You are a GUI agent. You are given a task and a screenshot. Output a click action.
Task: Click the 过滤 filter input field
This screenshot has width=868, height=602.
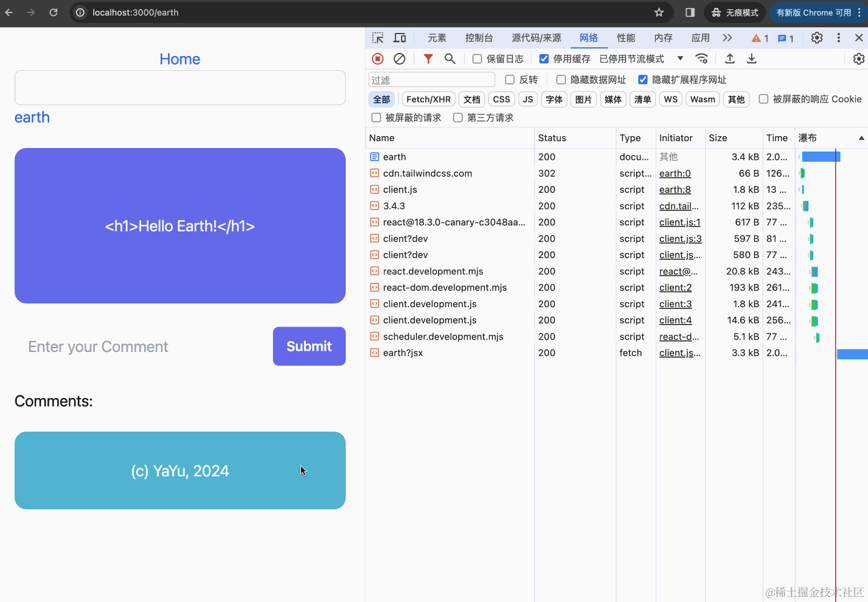pos(432,80)
